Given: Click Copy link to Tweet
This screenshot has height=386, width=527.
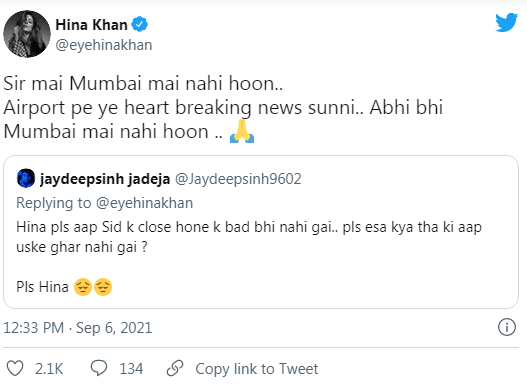Looking at the screenshot, I should click(257, 369).
